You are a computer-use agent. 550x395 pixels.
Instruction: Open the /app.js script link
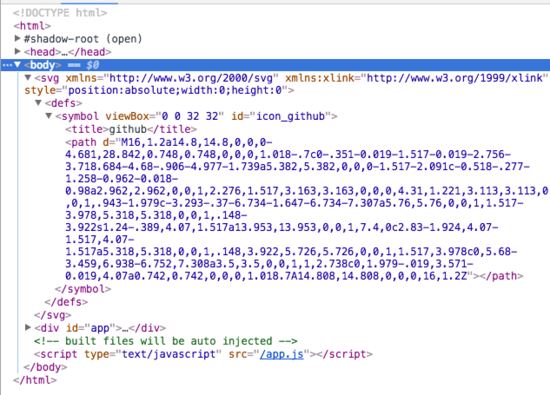coord(281,354)
